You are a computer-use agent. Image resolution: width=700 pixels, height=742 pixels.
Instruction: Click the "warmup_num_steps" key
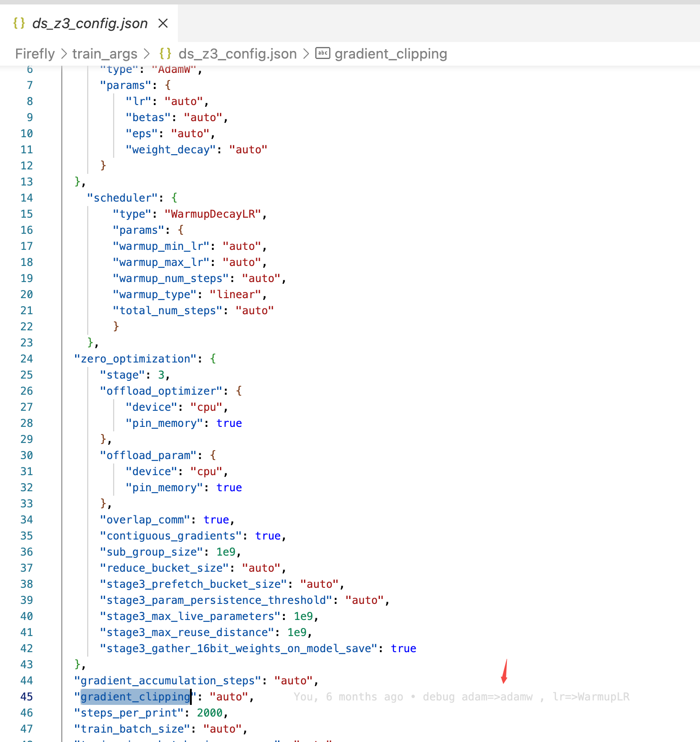tap(171, 278)
